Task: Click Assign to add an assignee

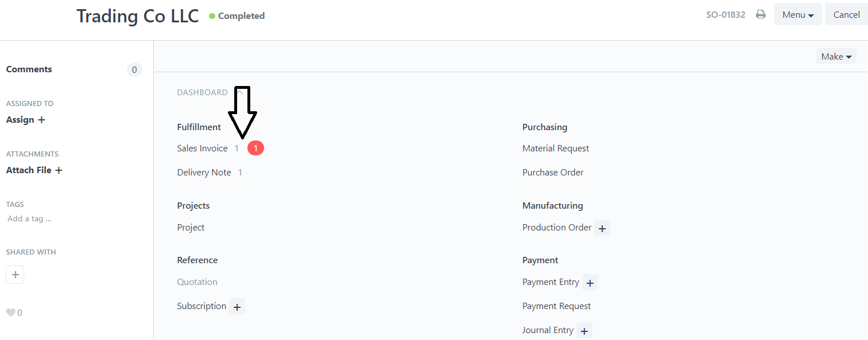Action: (x=25, y=120)
